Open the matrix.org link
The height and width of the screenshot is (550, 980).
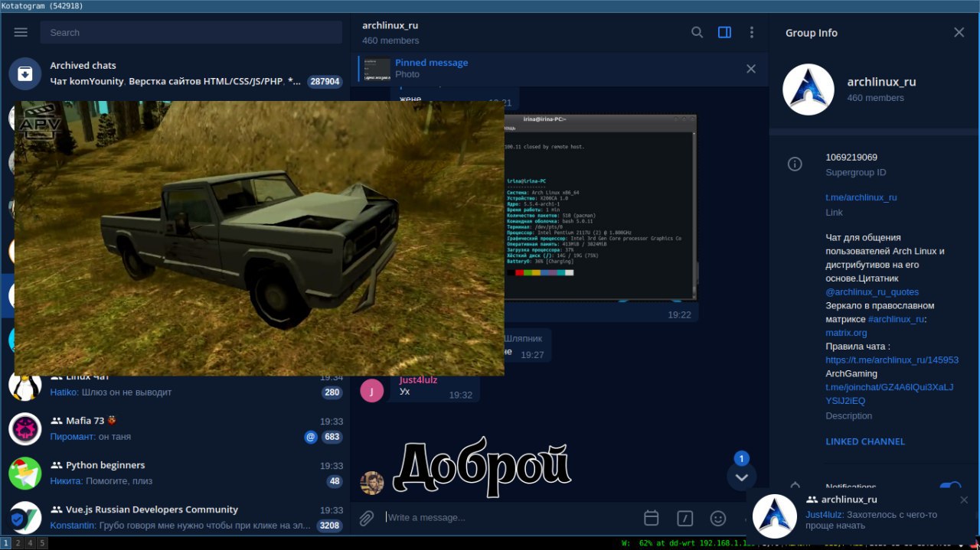(x=846, y=333)
